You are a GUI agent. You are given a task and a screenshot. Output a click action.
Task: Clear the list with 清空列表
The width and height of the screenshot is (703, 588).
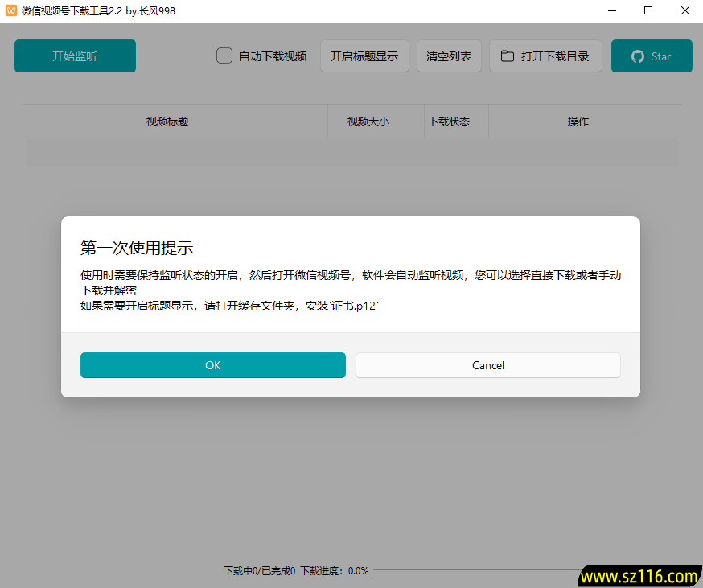point(449,56)
